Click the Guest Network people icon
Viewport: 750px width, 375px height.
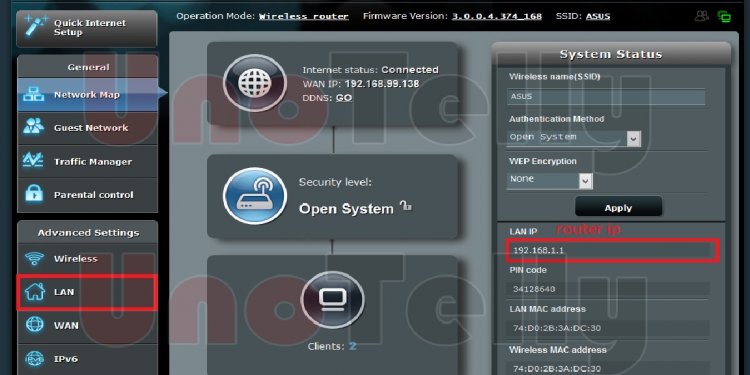click(x=33, y=127)
